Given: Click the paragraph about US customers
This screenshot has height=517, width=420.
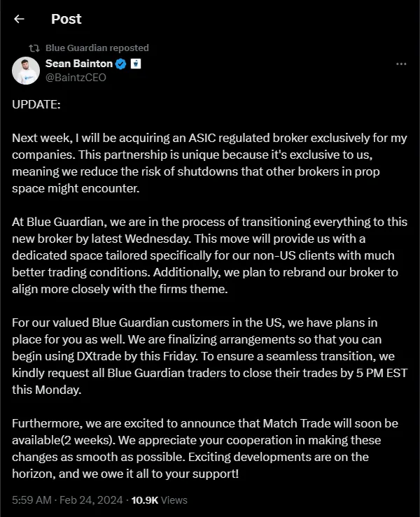Looking at the screenshot, I should click(x=209, y=356).
